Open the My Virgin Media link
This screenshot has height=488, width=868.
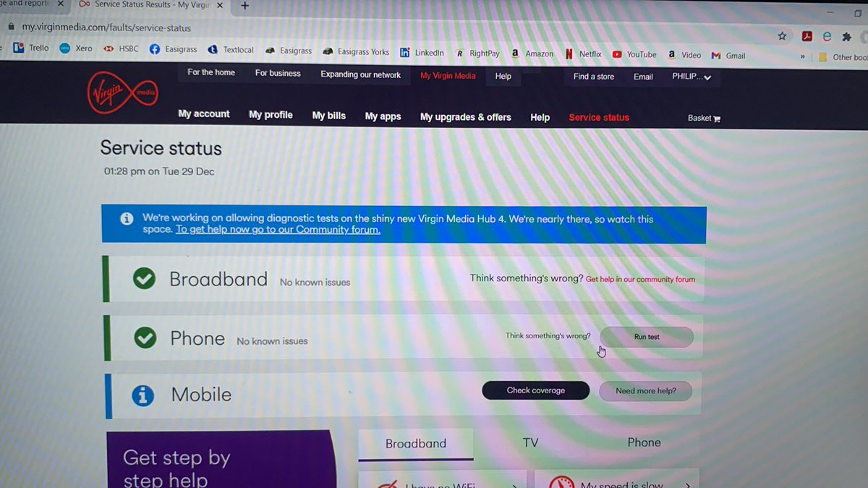point(448,75)
